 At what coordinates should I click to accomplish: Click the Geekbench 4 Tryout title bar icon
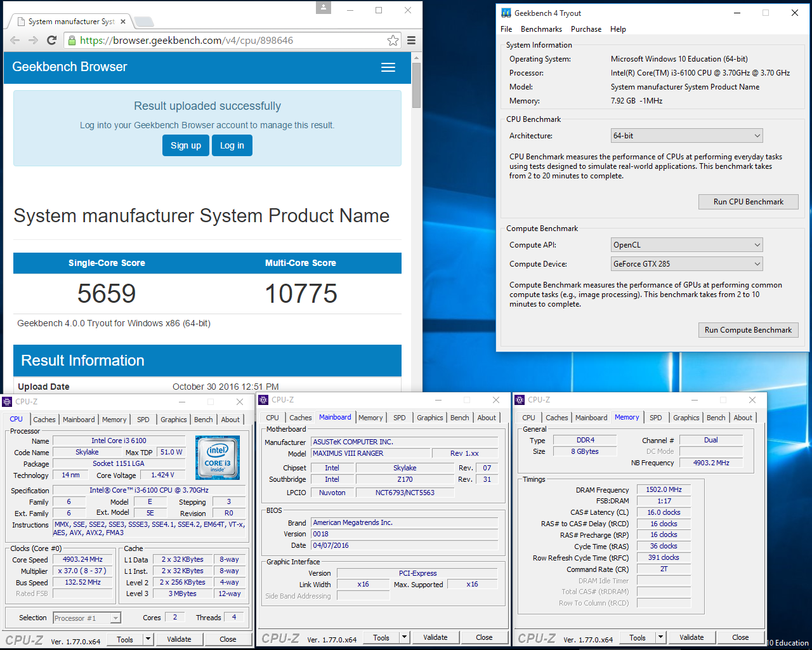coord(506,13)
